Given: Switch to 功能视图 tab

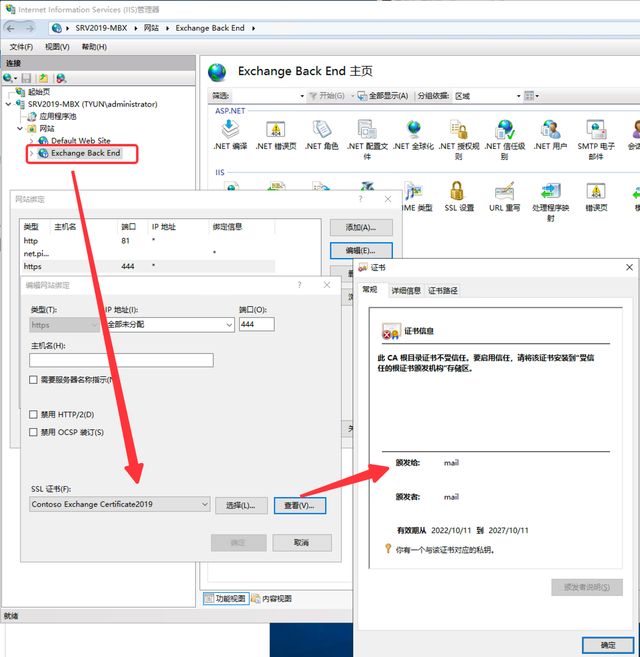Looking at the screenshot, I should (x=226, y=599).
